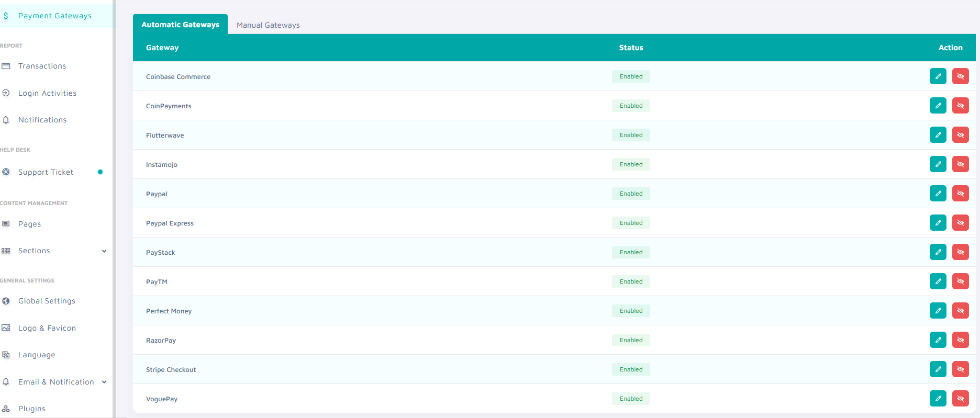Disable the CoinPayments gateway

click(x=960, y=106)
